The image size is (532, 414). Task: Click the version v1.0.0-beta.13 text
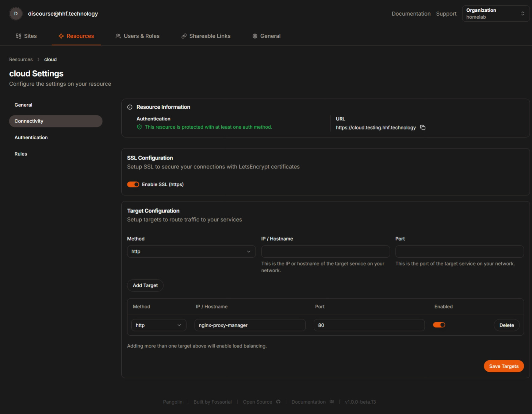[x=360, y=402]
